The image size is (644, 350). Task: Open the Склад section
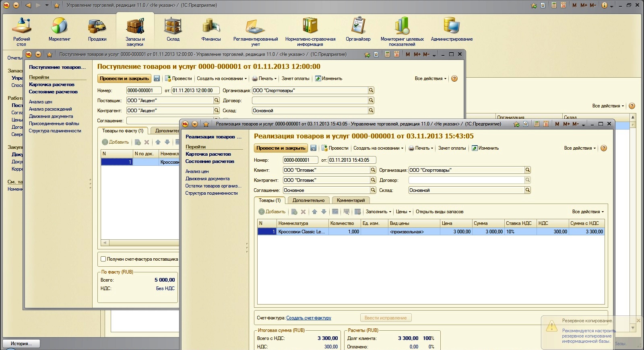point(173,29)
